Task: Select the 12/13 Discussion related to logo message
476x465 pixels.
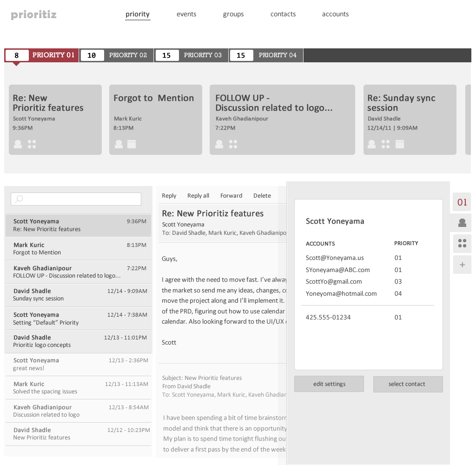Action: [x=78, y=411]
